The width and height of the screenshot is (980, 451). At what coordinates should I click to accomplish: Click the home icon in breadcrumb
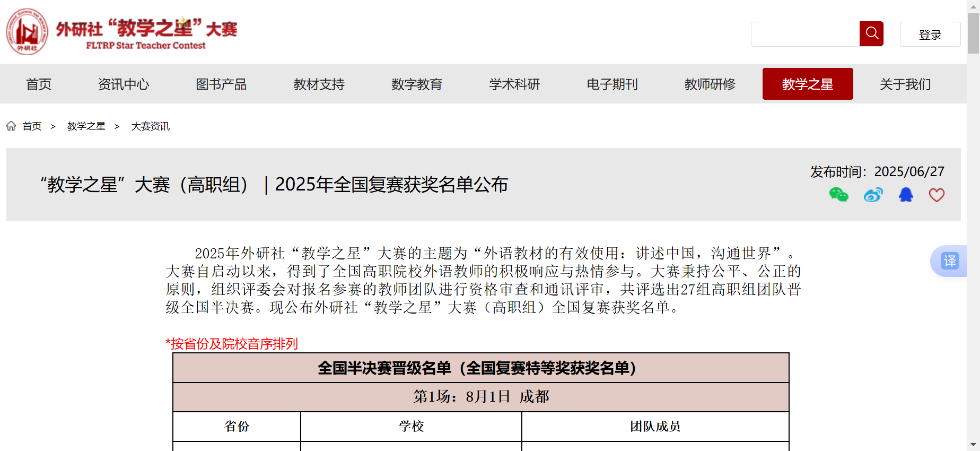[11, 126]
